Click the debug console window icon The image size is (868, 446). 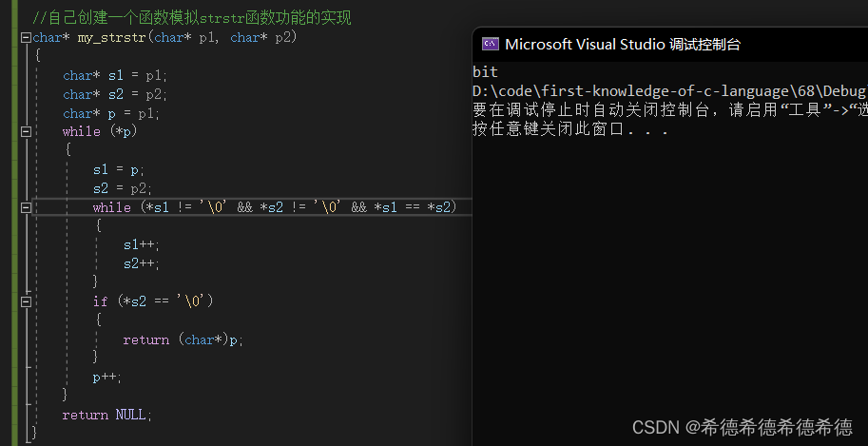490,45
